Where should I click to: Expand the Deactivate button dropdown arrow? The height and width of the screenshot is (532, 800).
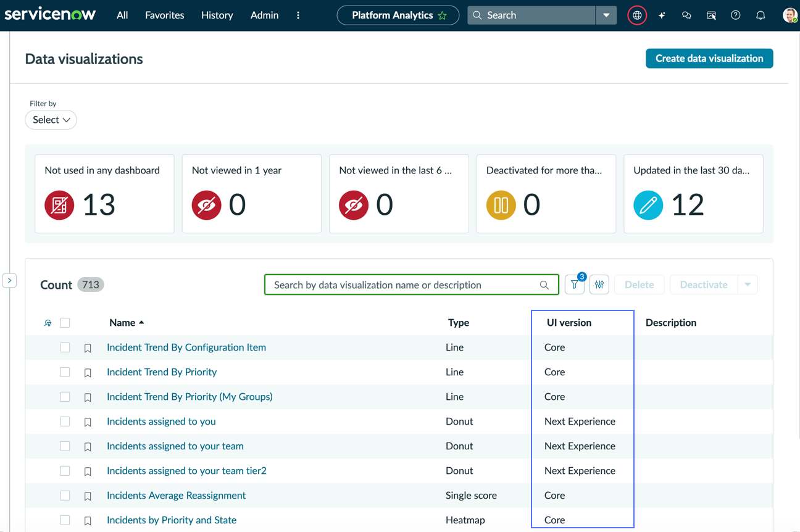click(748, 285)
